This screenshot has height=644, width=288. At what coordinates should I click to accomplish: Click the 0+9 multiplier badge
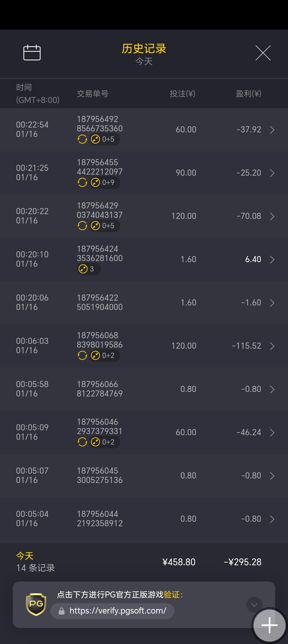tap(105, 183)
